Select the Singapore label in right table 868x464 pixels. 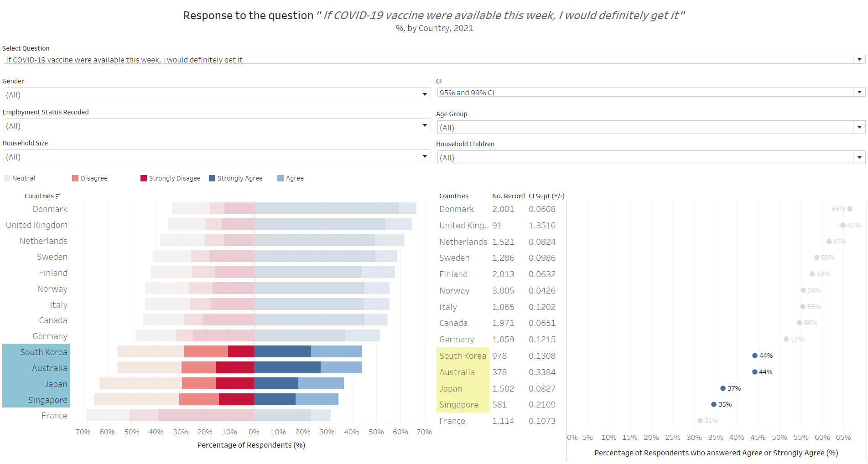(x=459, y=405)
